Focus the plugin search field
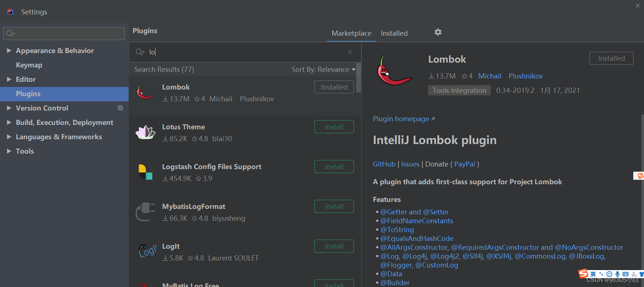 (245, 52)
